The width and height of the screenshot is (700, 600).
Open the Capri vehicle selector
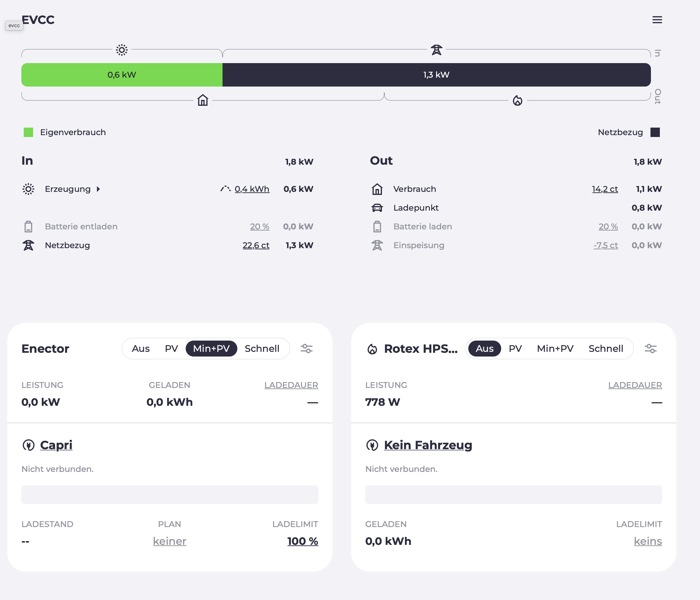(56, 445)
